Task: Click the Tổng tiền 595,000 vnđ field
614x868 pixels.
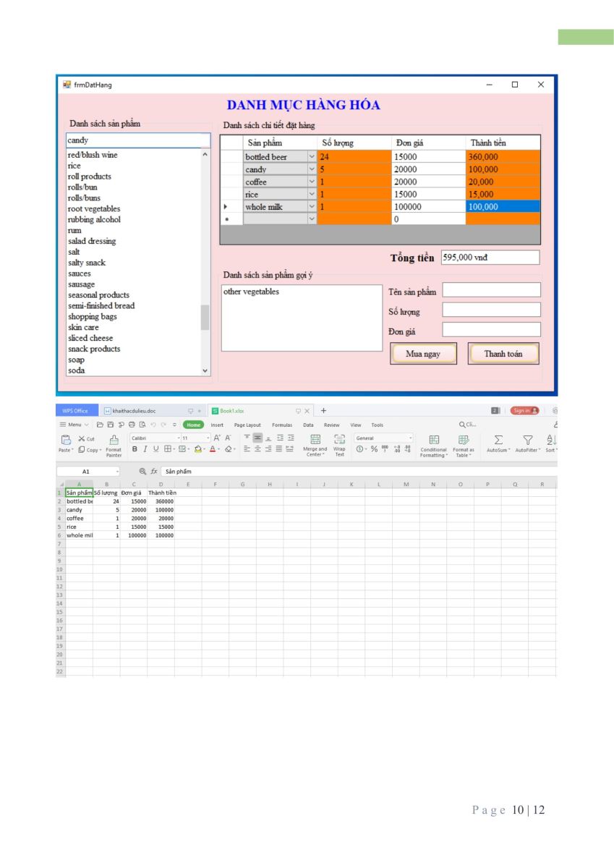Action: (490, 258)
